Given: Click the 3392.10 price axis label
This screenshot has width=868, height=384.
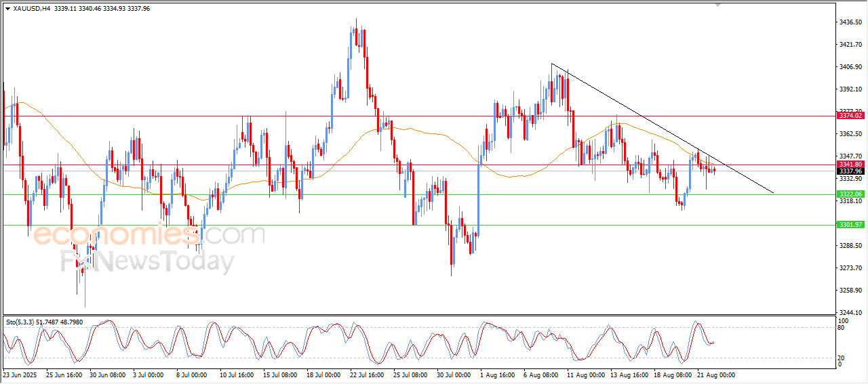Looking at the screenshot, I should (850, 89).
